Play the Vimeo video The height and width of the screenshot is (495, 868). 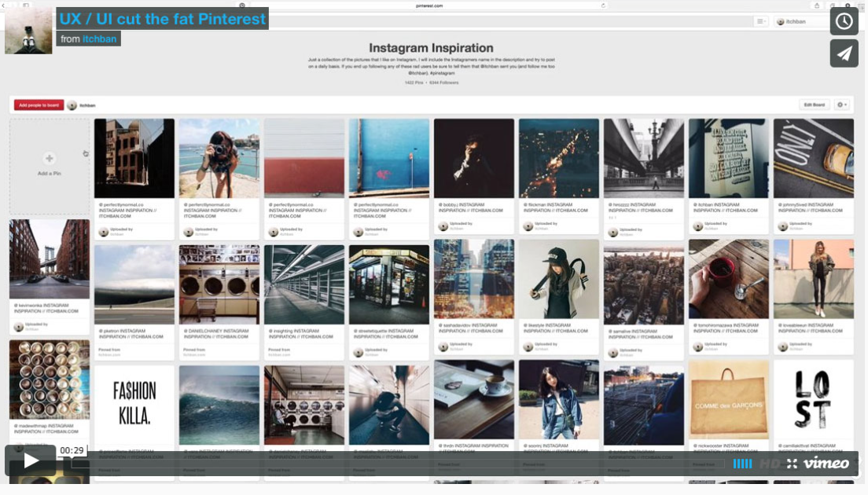click(31, 460)
